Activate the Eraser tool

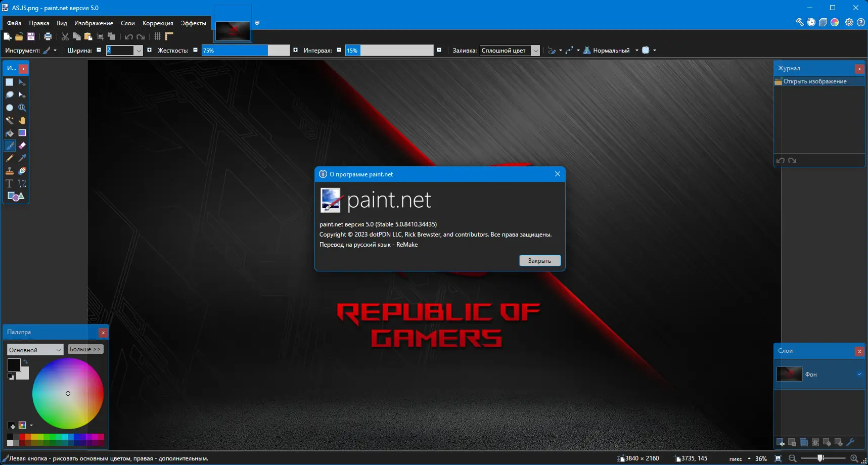tap(22, 146)
